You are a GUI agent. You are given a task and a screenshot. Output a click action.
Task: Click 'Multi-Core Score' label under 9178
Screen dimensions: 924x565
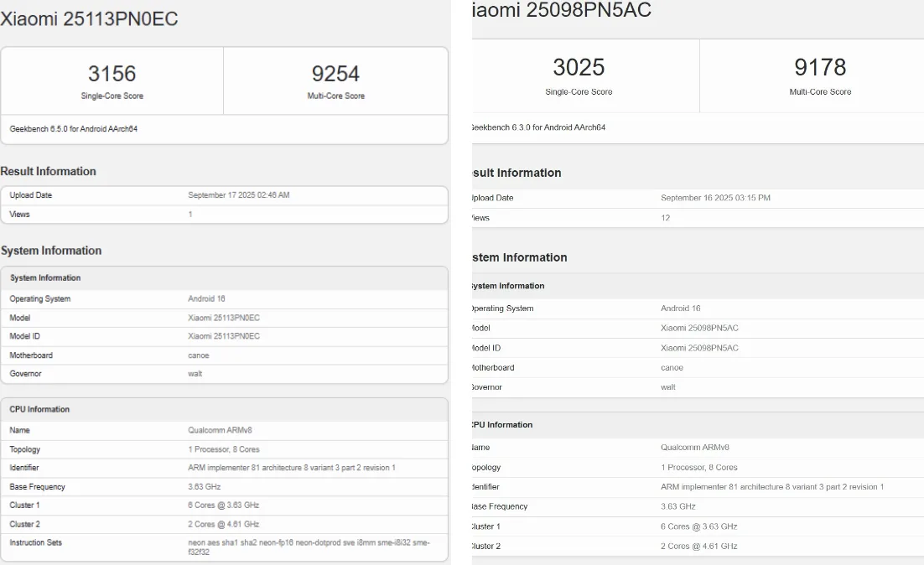(820, 92)
